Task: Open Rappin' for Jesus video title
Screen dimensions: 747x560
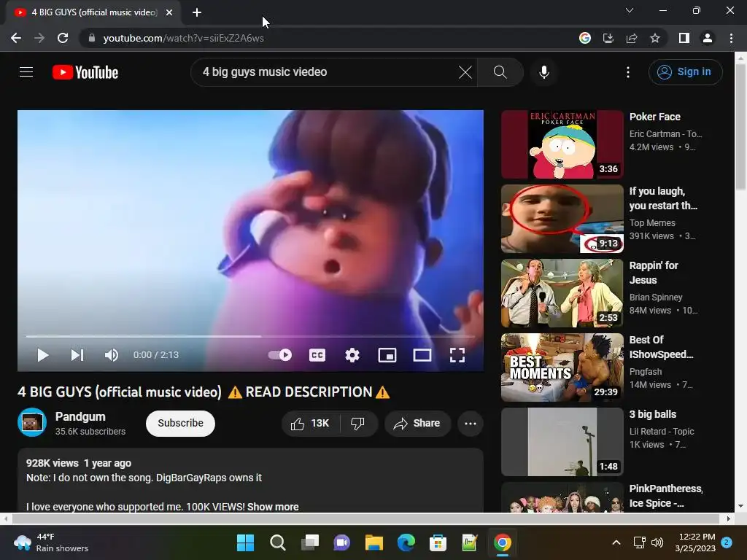Action: tap(654, 273)
